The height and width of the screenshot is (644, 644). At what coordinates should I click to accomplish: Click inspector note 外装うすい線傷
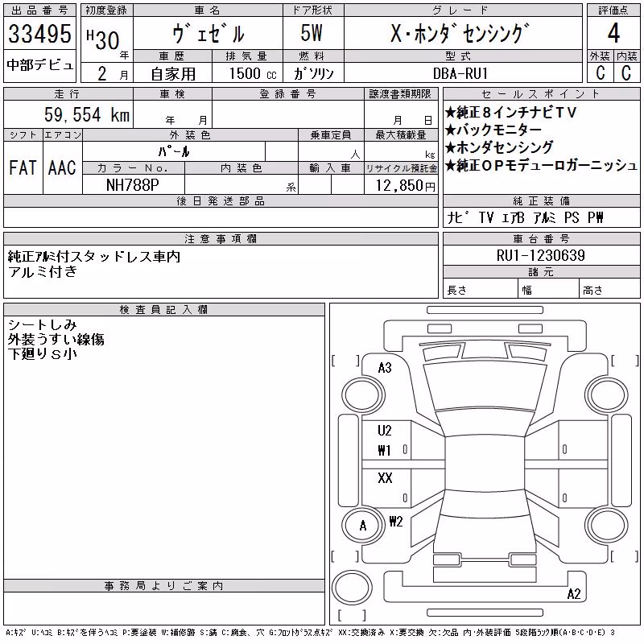point(56,339)
